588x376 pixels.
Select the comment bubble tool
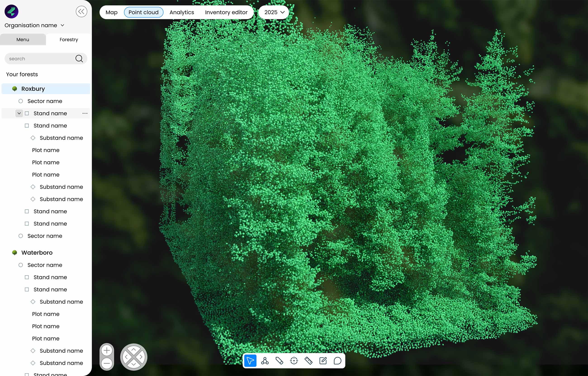click(337, 361)
